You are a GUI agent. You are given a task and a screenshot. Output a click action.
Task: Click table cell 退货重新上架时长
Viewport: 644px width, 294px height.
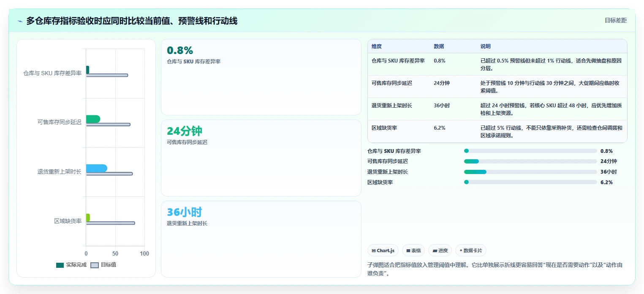(392, 106)
